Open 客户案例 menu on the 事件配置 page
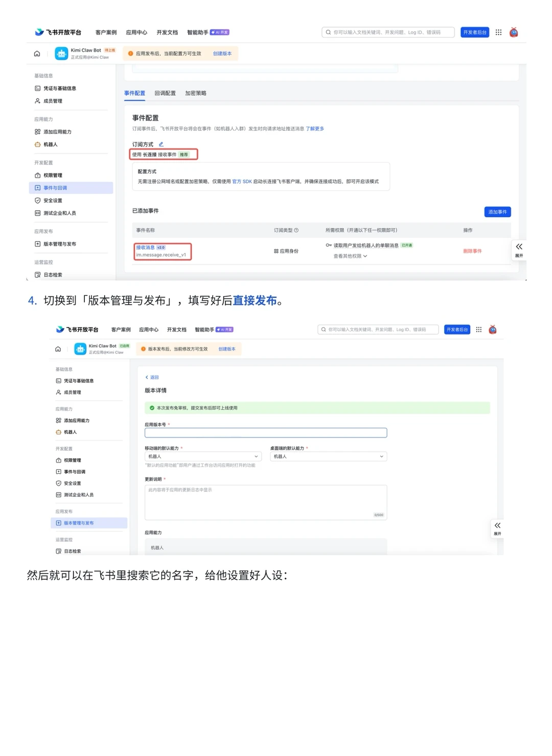 click(106, 32)
